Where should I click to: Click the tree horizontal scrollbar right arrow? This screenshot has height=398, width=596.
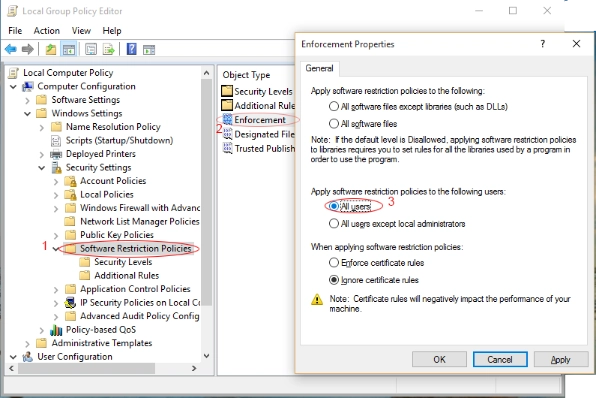tap(194, 368)
